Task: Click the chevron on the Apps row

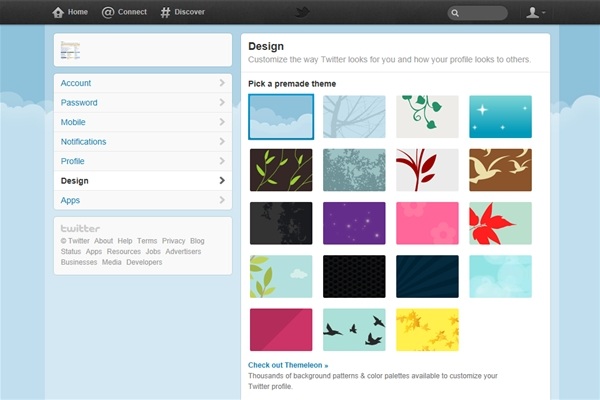Action: tap(222, 200)
